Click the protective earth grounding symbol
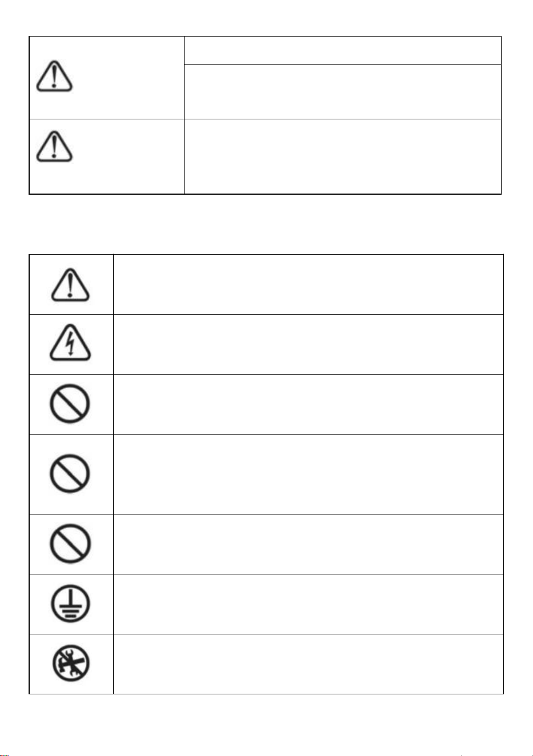This screenshot has width=533, height=756. pos(70,604)
